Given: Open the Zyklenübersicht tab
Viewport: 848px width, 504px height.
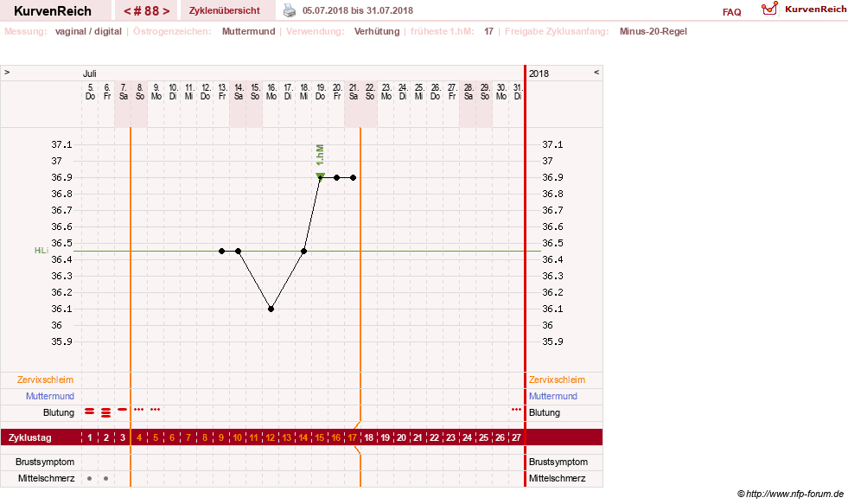Looking at the screenshot, I should pyautogui.click(x=225, y=10).
